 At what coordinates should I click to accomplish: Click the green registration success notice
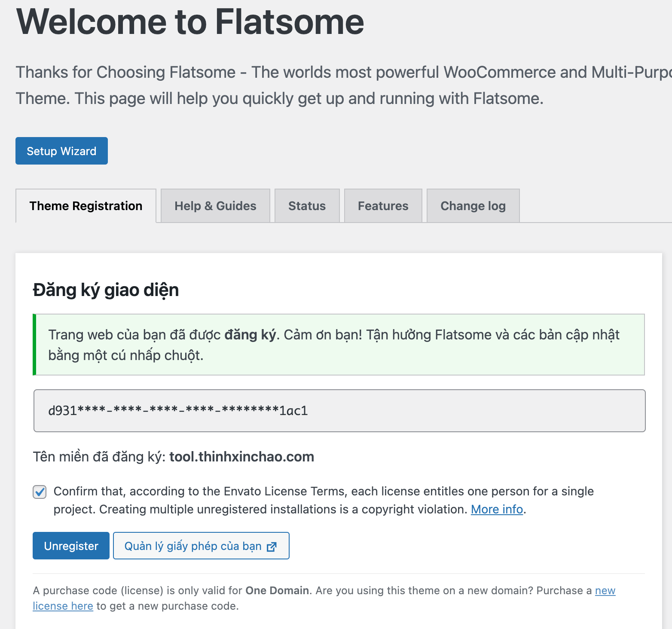(339, 345)
